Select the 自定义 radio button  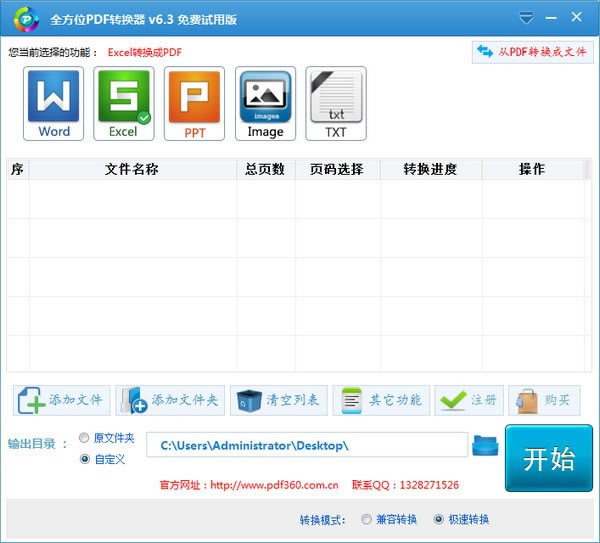pyautogui.click(x=84, y=459)
